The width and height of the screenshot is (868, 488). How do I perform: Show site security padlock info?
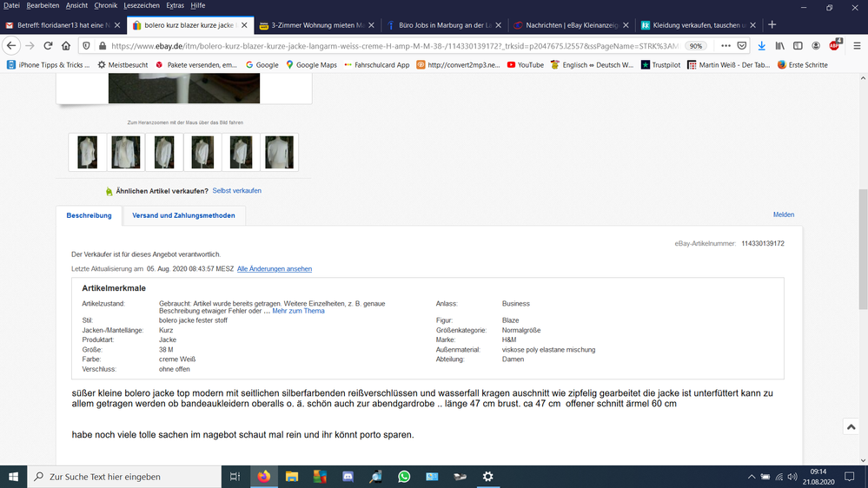click(x=102, y=46)
